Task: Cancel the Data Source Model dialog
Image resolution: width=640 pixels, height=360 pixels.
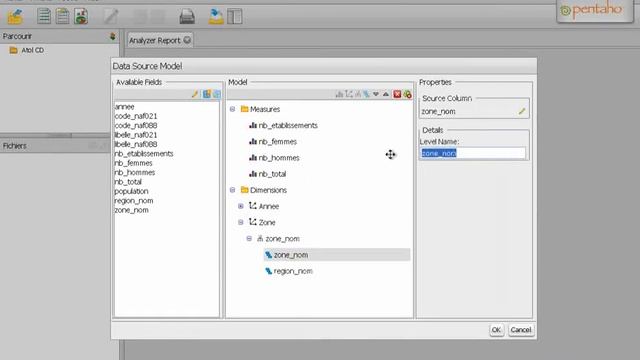Action: click(521, 330)
